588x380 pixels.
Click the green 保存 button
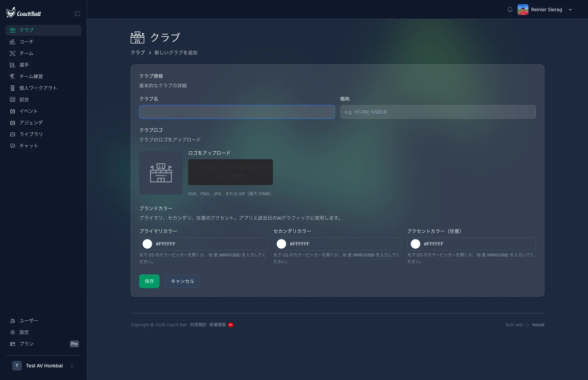coord(149,281)
